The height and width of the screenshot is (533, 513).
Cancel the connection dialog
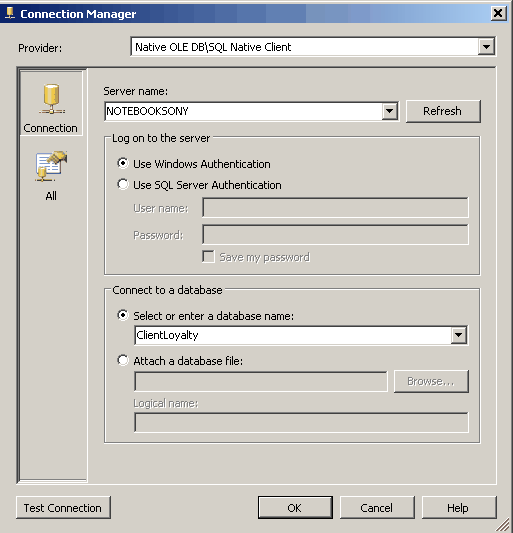377,508
